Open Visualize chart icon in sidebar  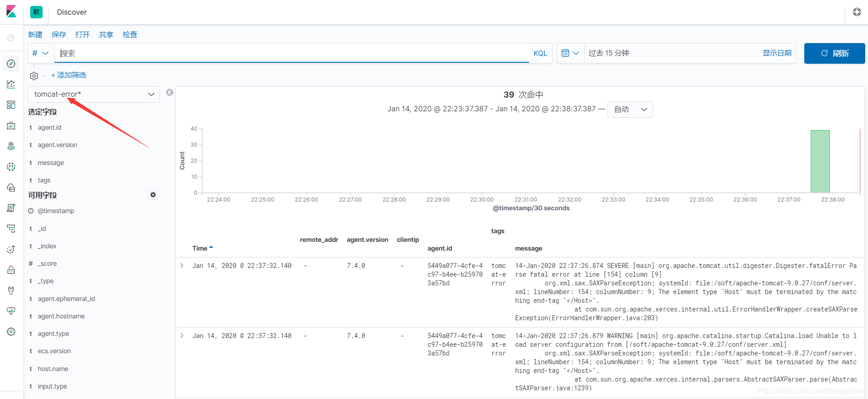click(11, 84)
